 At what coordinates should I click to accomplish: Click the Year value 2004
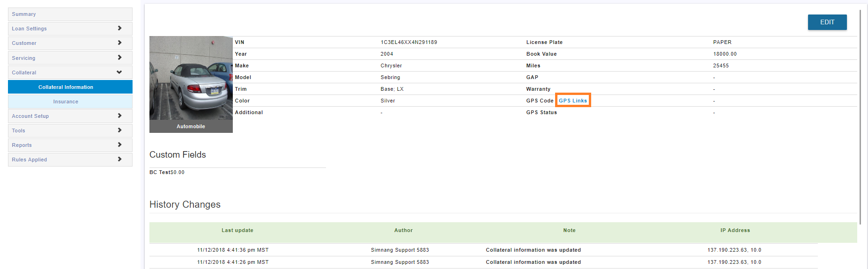pyautogui.click(x=386, y=54)
